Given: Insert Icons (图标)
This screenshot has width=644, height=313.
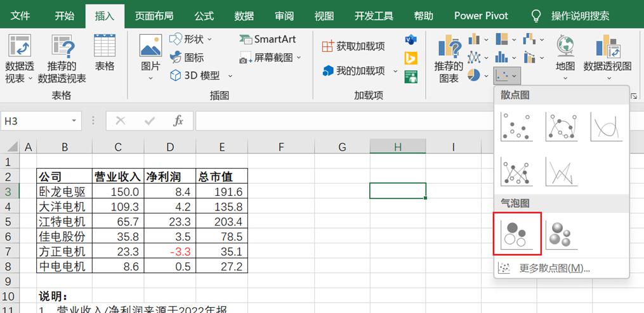Looking at the screenshot, I should [187, 58].
